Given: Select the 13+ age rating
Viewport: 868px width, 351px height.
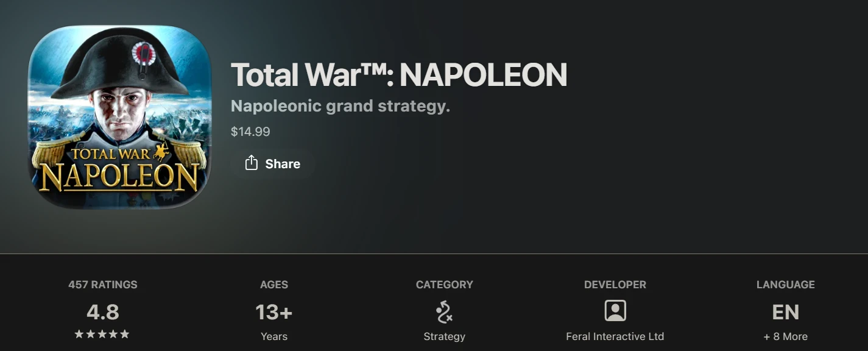Looking at the screenshot, I should pyautogui.click(x=274, y=312).
